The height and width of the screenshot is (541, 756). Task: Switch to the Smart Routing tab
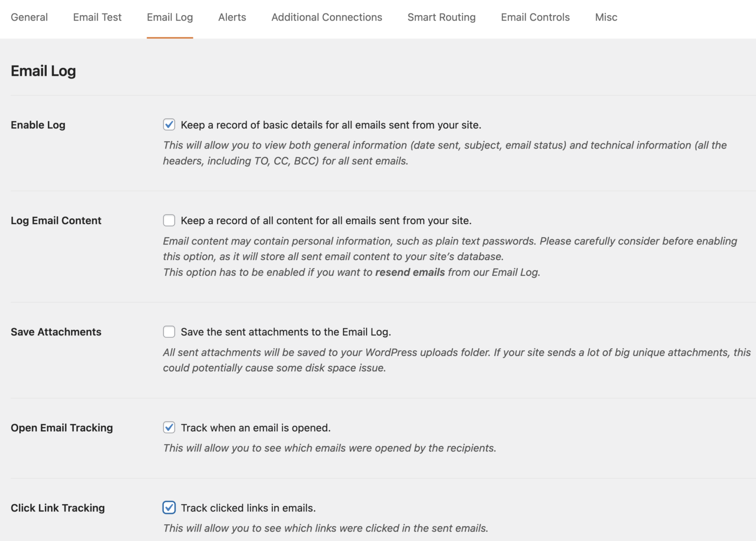coord(441,17)
